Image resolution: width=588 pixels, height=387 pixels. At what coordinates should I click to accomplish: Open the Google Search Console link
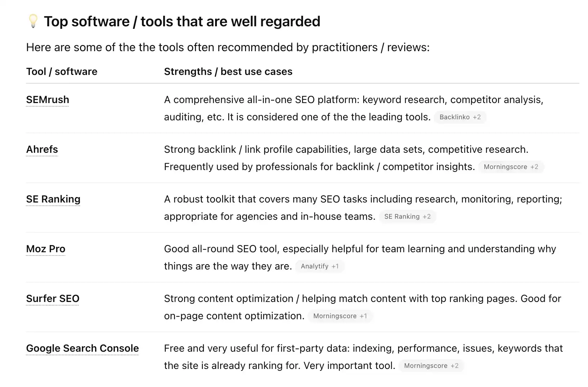[x=82, y=348]
